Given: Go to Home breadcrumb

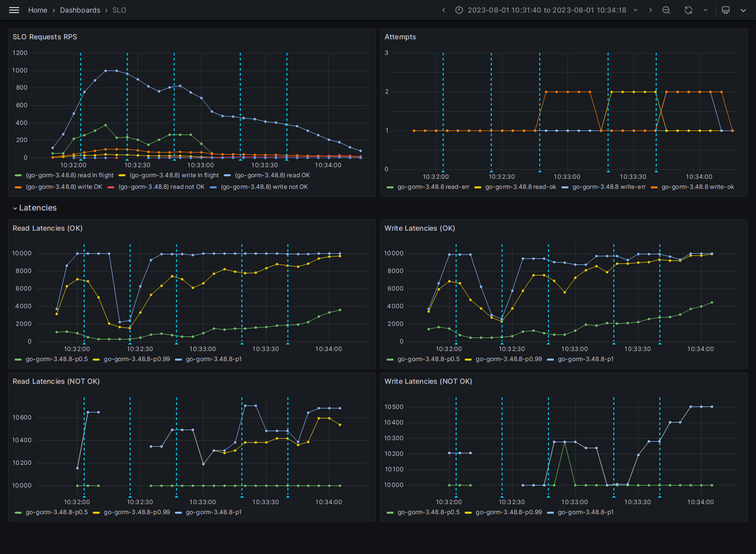Looking at the screenshot, I should coord(38,10).
